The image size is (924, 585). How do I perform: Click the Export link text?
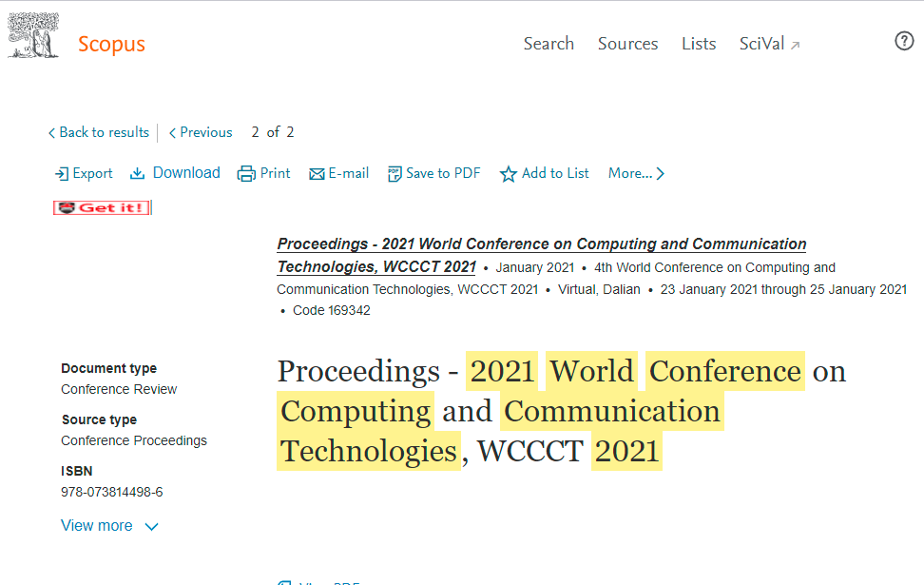coord(92,173)
